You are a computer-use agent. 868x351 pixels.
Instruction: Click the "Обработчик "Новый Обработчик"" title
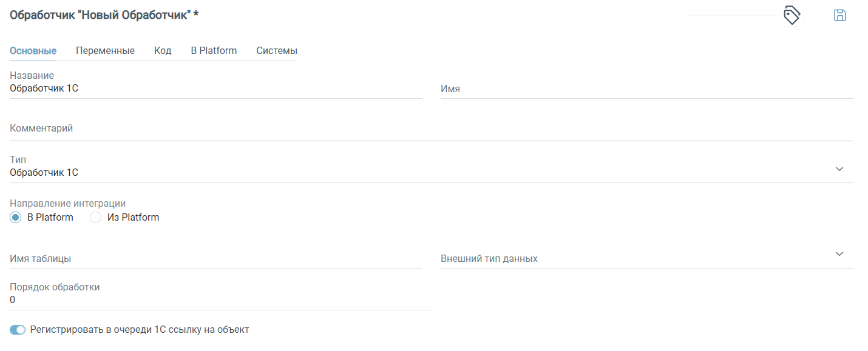coord(104,15)
